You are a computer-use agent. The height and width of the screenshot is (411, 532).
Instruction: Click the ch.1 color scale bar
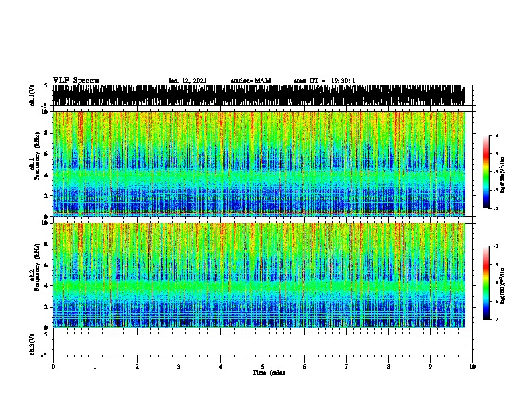[x=486, y=172]
